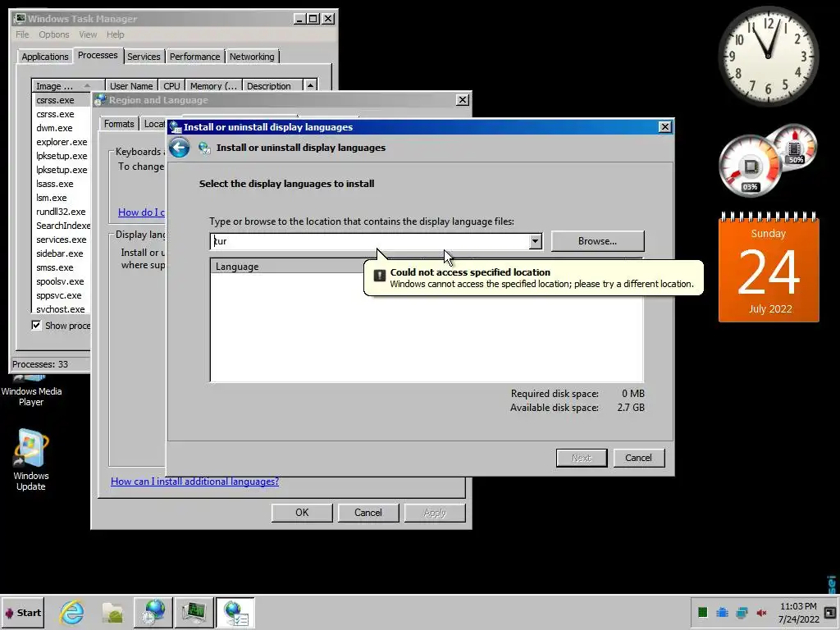The width and height of the screenshot is (840, 630).
Task: Sort processes by User Name column
Action: point(131,85)
